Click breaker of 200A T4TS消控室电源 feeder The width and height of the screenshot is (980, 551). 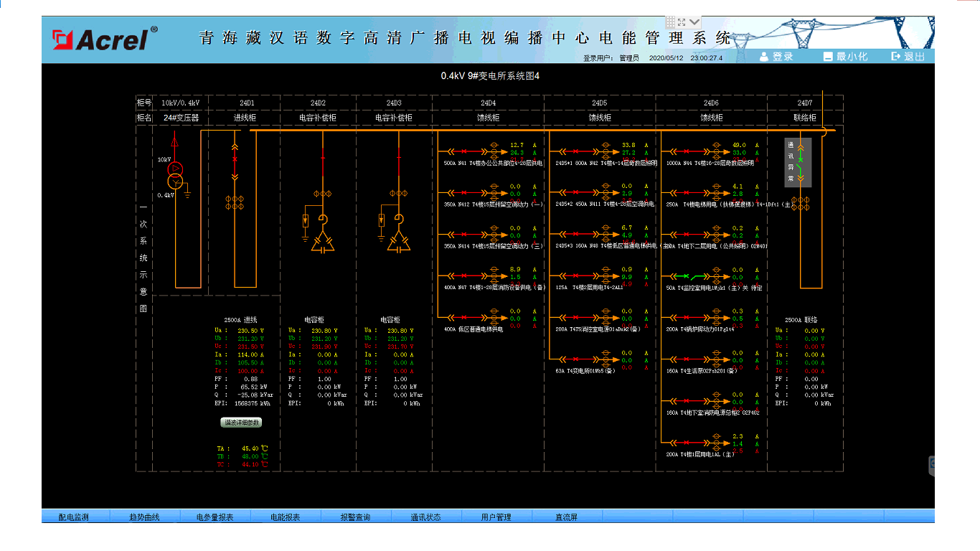click(x=576, y=318)
